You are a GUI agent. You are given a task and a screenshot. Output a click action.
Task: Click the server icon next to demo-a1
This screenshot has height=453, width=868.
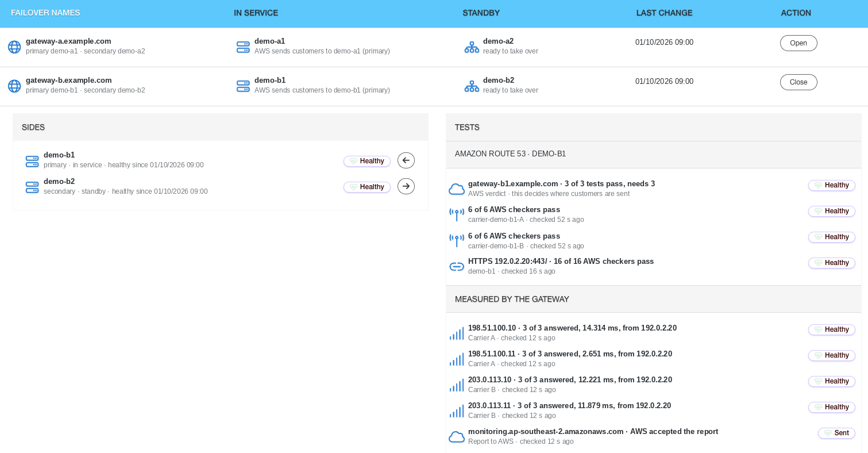(243, 47)
